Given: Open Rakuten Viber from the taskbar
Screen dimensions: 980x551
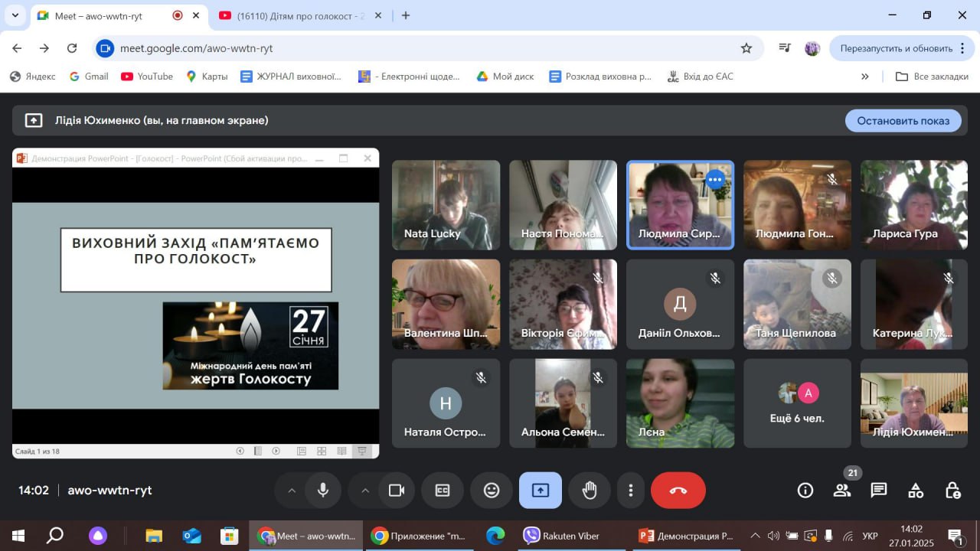Looking at the screenshot, I should [x=563, y=536].
